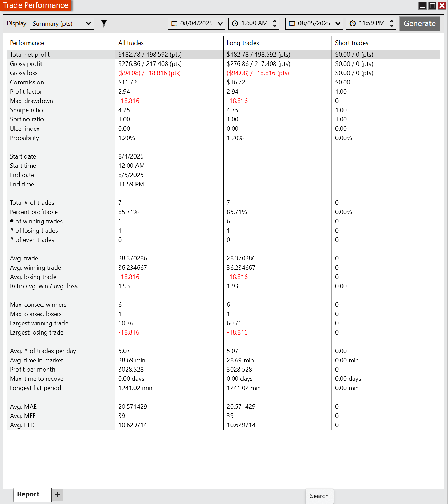The width and height of the screenshot is (448, 504).
Task: Decrease start time with down arrow
Action: tap(275, 26)
